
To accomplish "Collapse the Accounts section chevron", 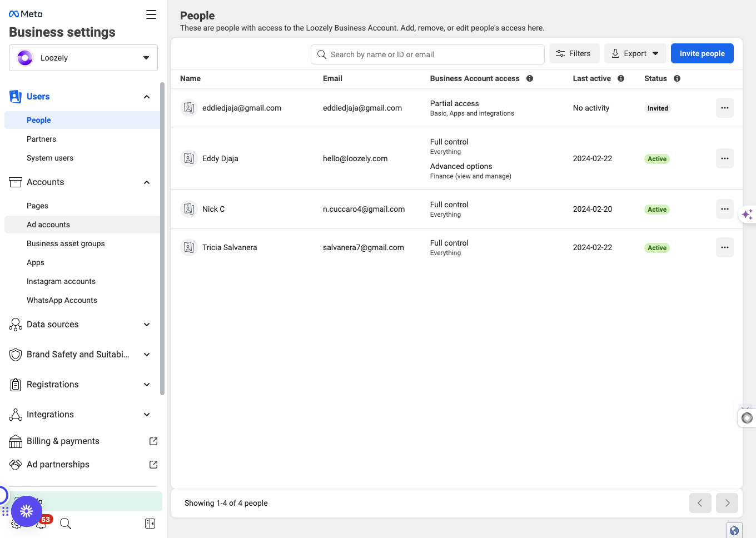I will click(147, 182).
